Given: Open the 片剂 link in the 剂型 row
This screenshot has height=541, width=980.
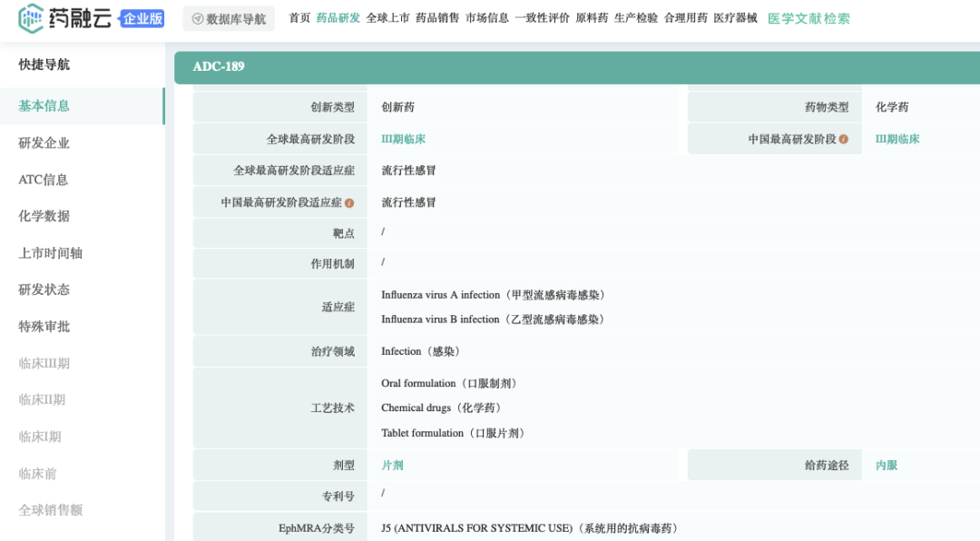Looking at the screenshot, I should point(392,464).
